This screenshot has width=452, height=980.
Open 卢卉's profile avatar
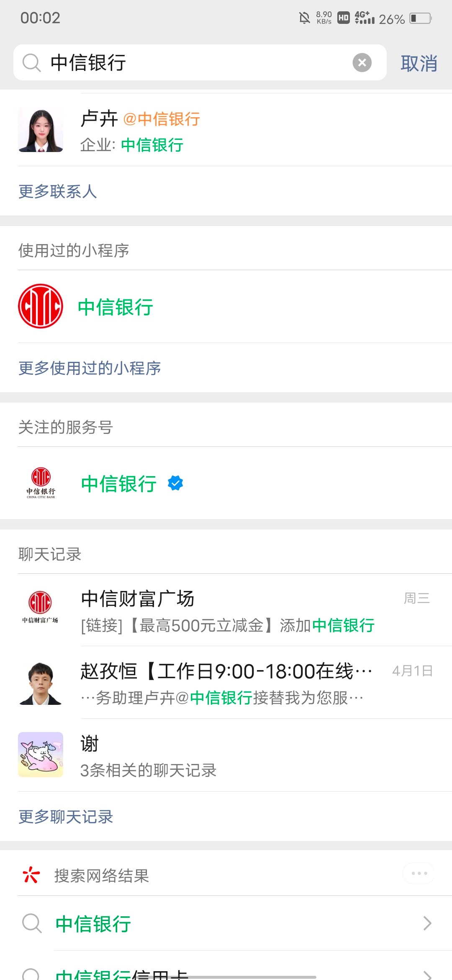click(x=41, y=129)
